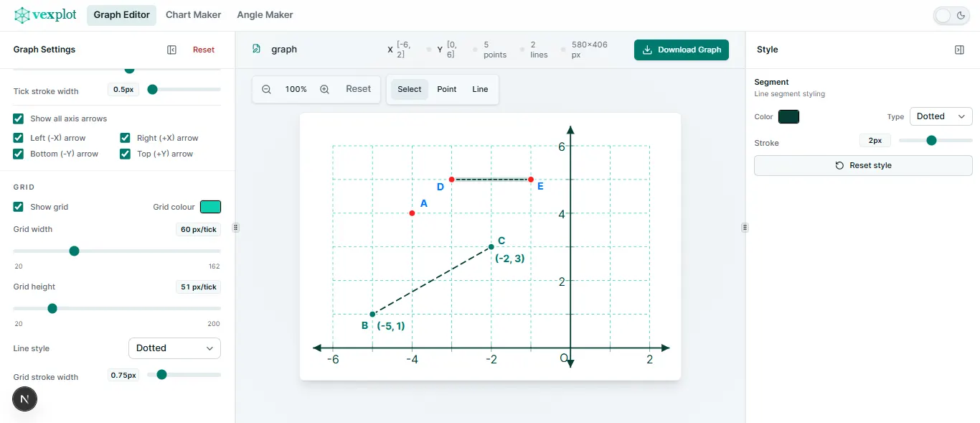The image size is (980, 423).
Task: Select point B at (-5, 1)
Action: coord(372,315)
